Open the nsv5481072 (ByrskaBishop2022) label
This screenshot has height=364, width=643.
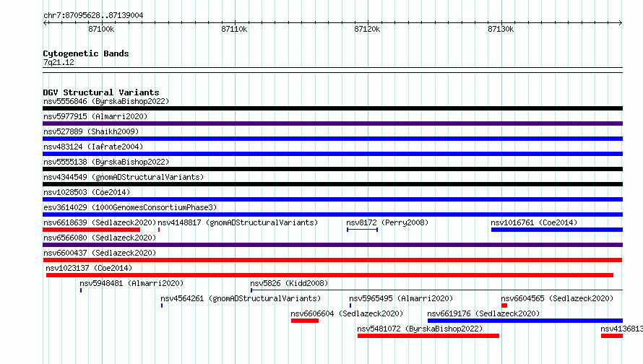click(x=420, y=329)
